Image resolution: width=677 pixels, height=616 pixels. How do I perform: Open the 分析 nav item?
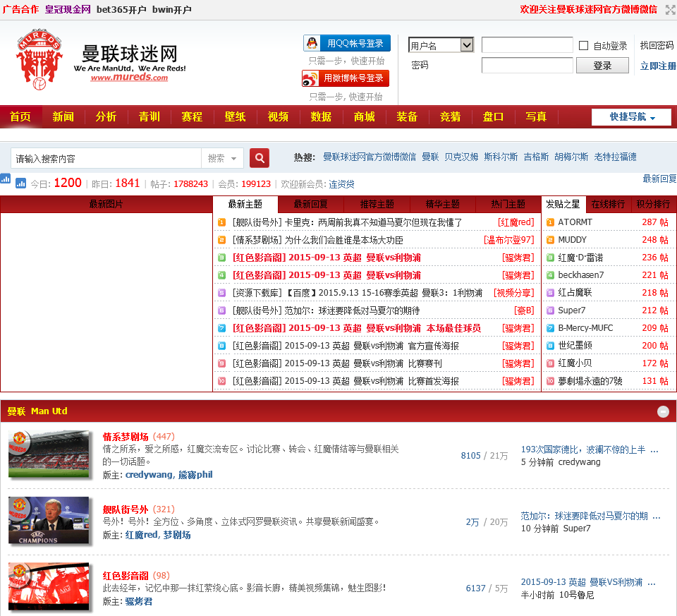tap(106, 116)
